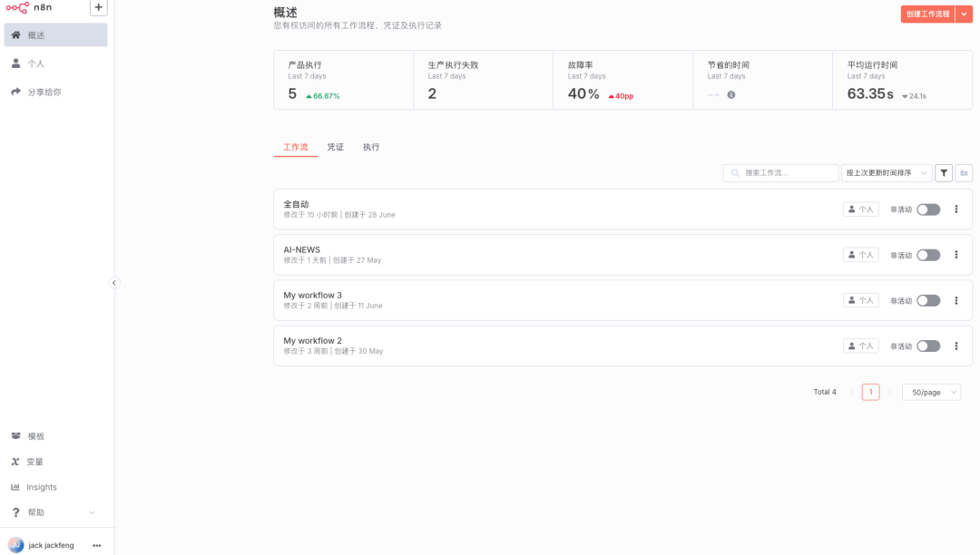
Task: Click the 创建工作流程 create workflow button
Action: pyautogui.click(x=927, y=14)
